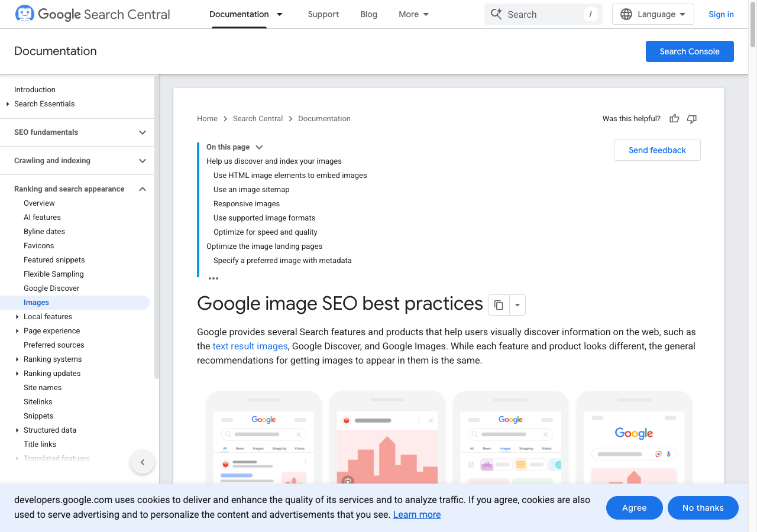Screen dimensions: 757x532
Task: Jump to Use HTML image elements section
Action: [x=290, y=176]
